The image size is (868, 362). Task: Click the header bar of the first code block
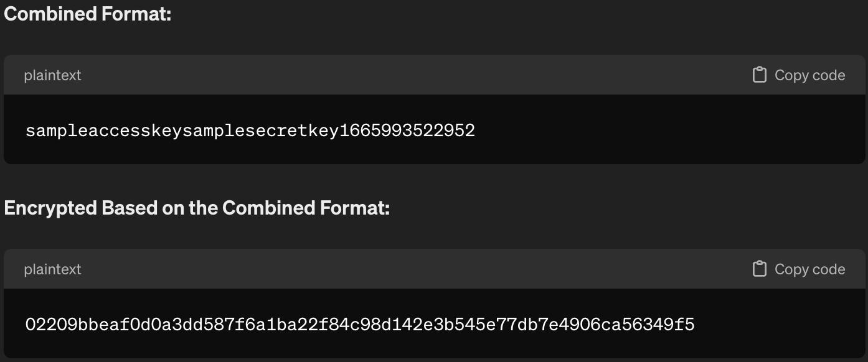coord(434,75)
